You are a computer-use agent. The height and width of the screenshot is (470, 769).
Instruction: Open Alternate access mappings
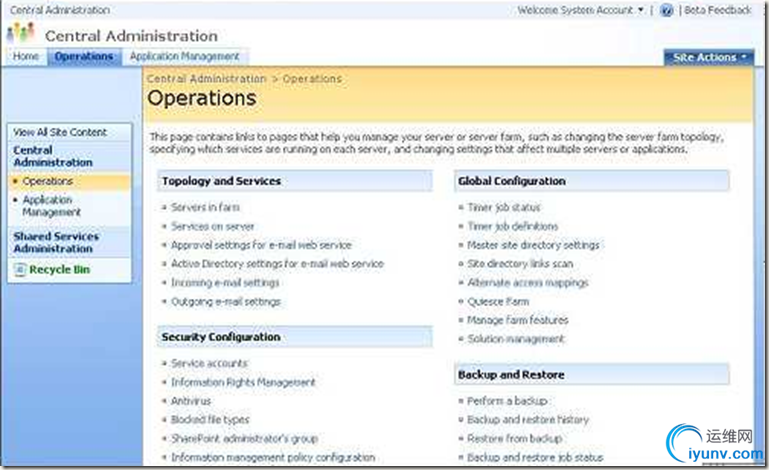pos(528,283)
